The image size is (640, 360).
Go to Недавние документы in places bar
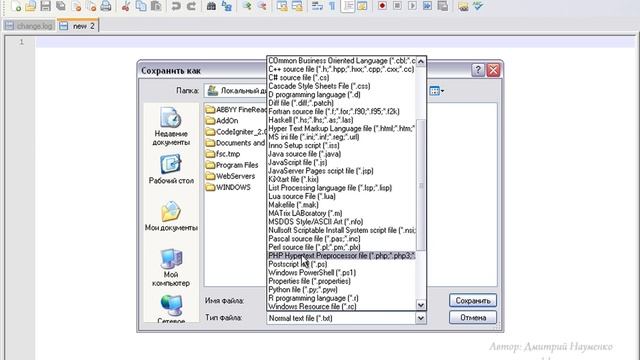171,126
